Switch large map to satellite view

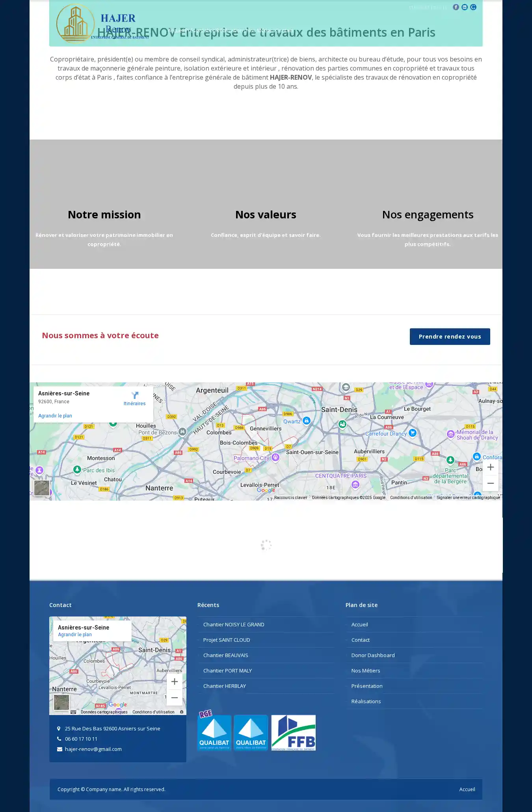pyautogui.click(x=42, y=488)
